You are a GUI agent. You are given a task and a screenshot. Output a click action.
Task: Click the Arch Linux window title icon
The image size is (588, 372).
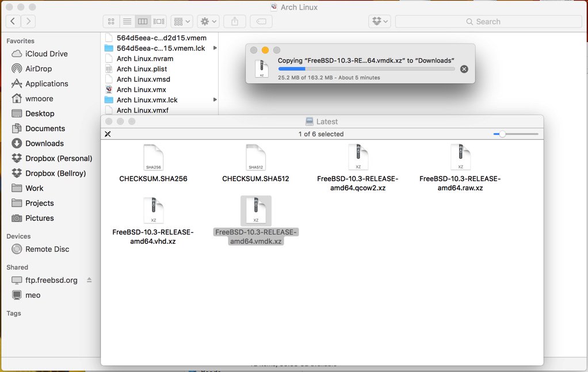[x=274, y=7]
